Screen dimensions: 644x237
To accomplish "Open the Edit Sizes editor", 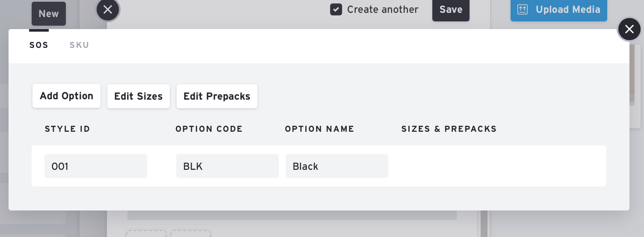I will point(138,96).
